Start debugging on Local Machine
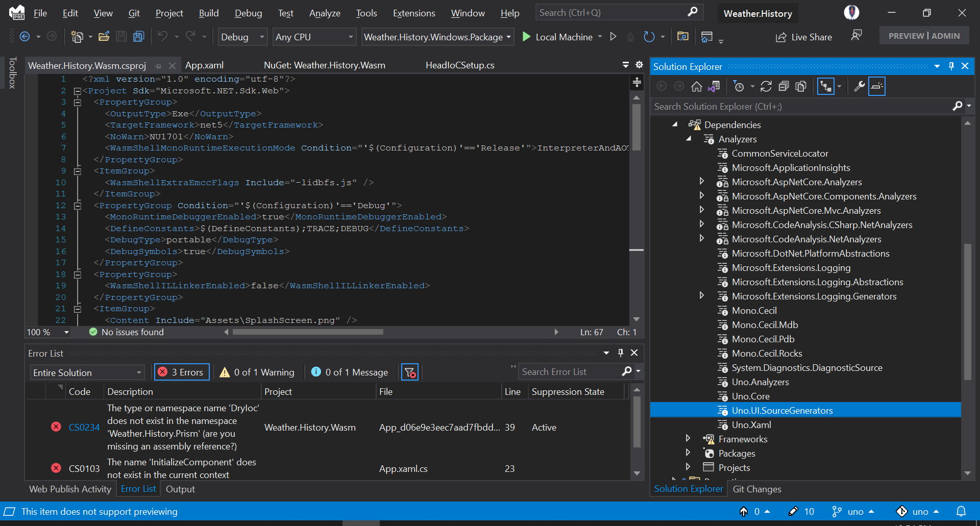Viewport: 980px width, 526px height. click(526, 37)
